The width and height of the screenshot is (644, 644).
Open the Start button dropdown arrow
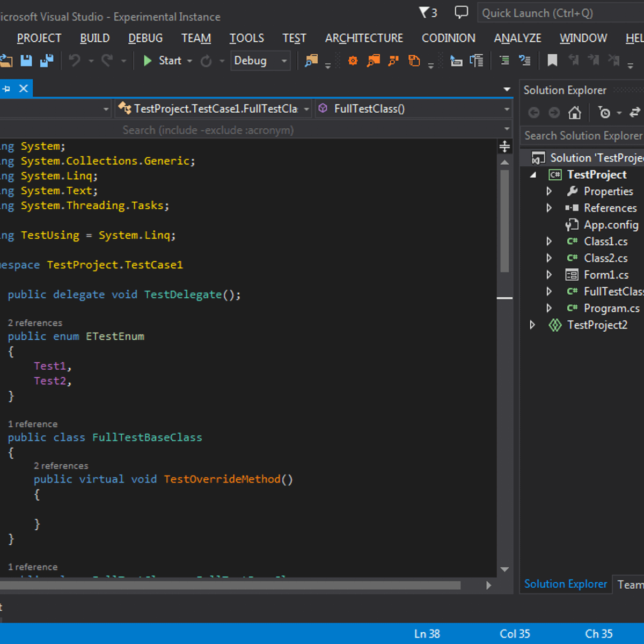coord(190,61)
